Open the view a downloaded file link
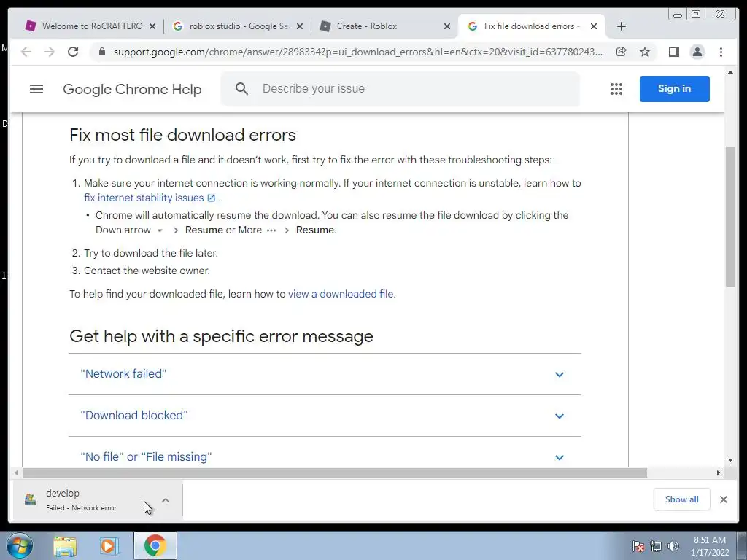This screenshot has width=747, height=560. pyautogui.click(x=341, y=295)
